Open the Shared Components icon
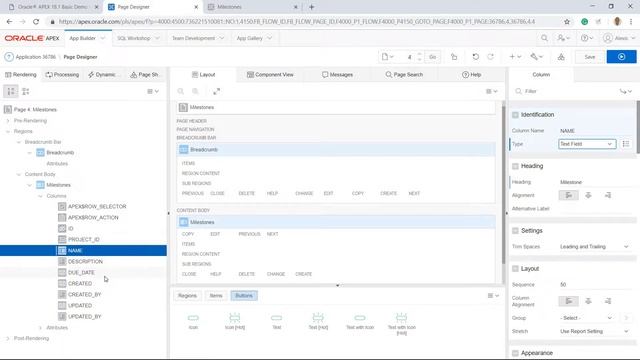This screenshot has height=360, width=640. pyautogui.click(x=561, y=57)
